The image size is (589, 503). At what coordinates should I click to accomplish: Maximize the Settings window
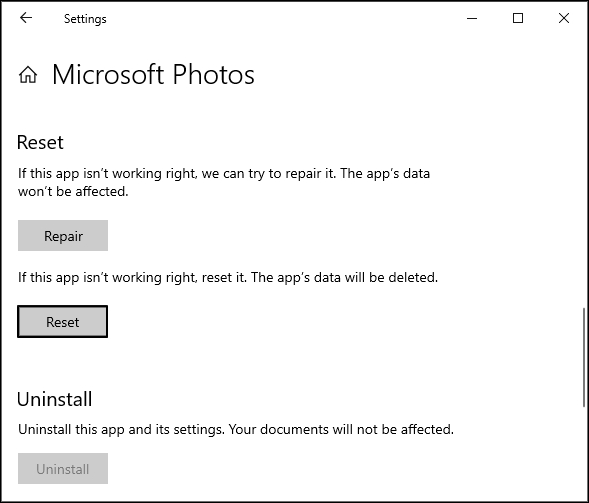click(518, 18)
